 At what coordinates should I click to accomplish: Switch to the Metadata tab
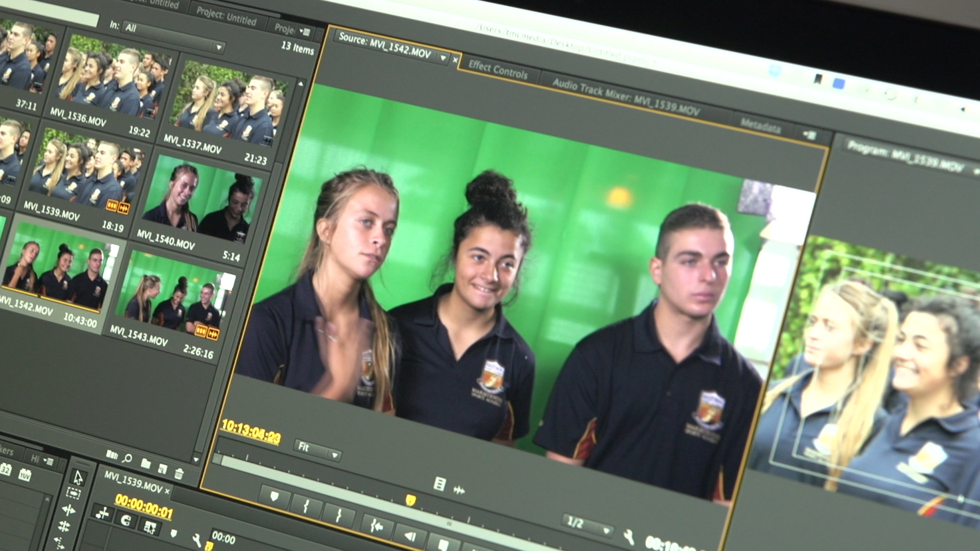(x=761, y=125)
